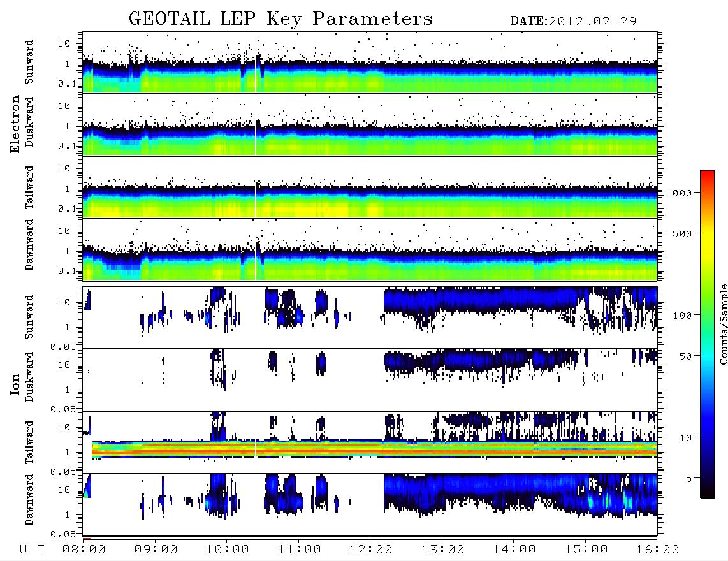
Task: Click the Electron Sunward panel label
Action: pyautogui.click(x=29, y=62)
